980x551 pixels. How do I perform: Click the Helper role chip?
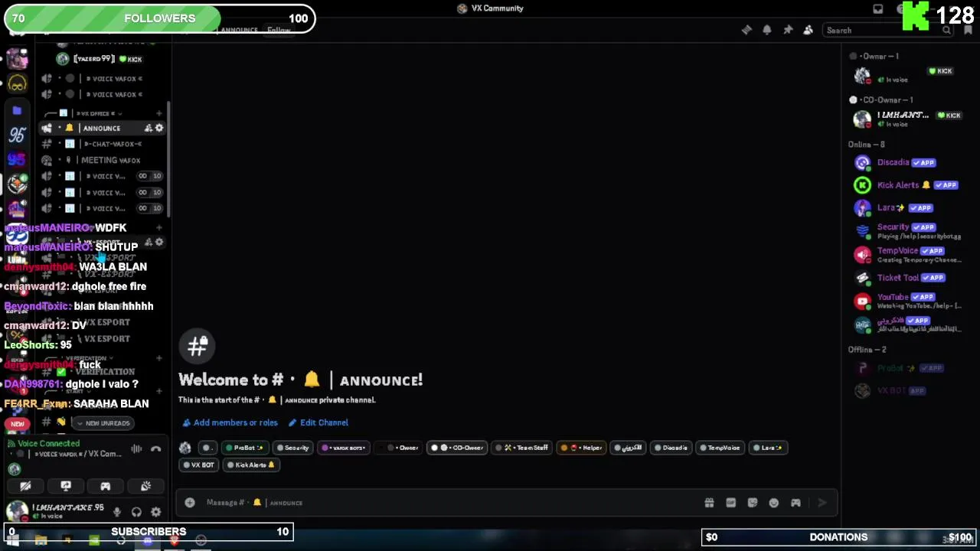[581, 448]
